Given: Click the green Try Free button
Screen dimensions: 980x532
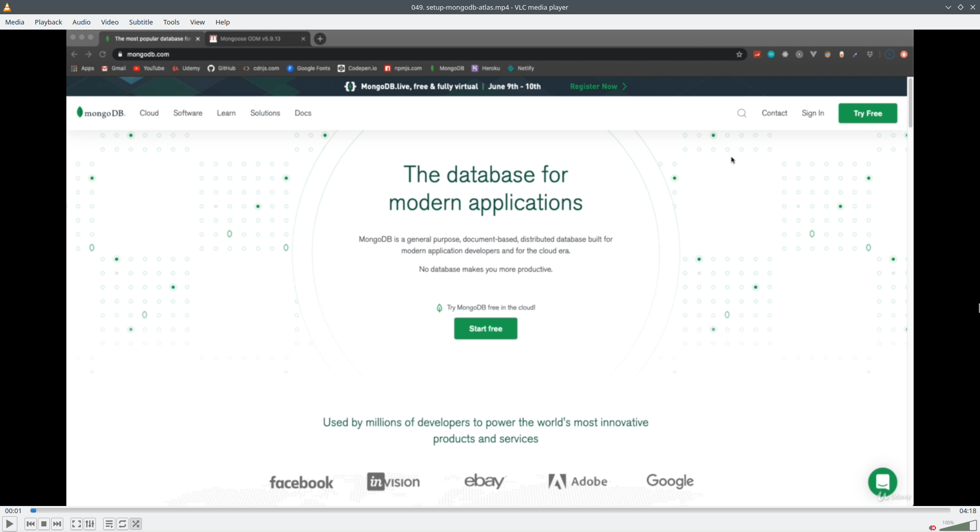Looking at the screenshot, I should [x=868, y=113].
